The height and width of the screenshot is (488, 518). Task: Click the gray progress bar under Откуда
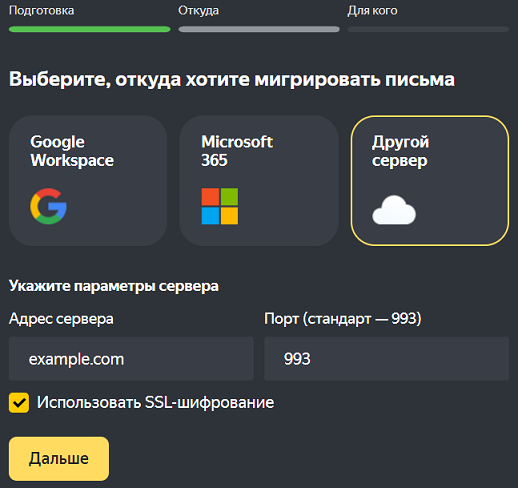pos(259,29)
